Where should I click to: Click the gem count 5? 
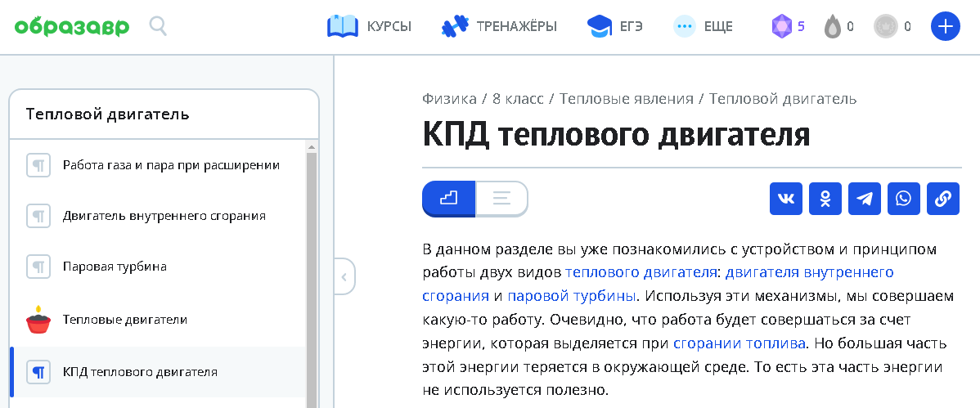[801, 27]
